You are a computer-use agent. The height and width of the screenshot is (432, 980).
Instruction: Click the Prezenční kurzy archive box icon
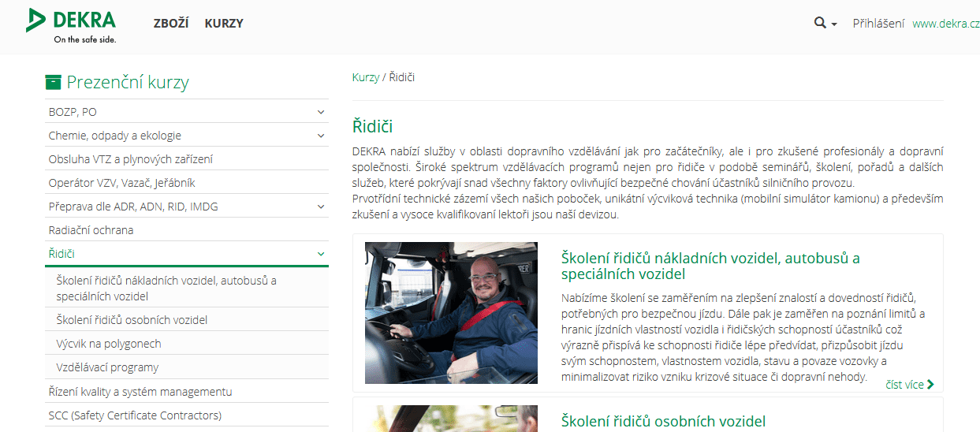click(53, 82)
